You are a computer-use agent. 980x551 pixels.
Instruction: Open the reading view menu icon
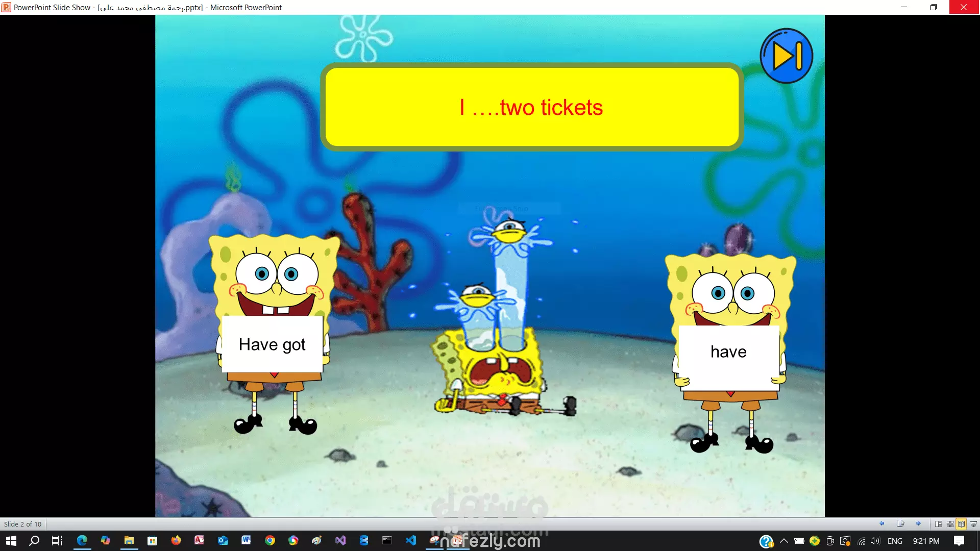click(x=900, y=523)
